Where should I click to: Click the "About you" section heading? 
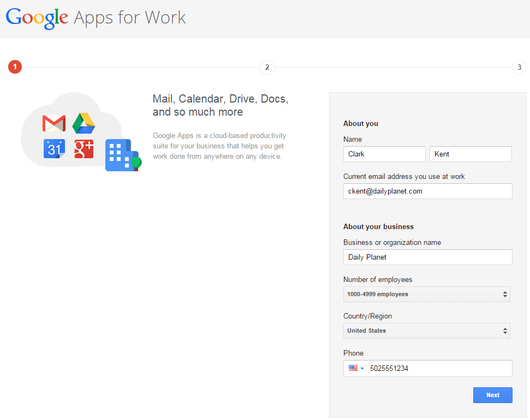point(361,124)
